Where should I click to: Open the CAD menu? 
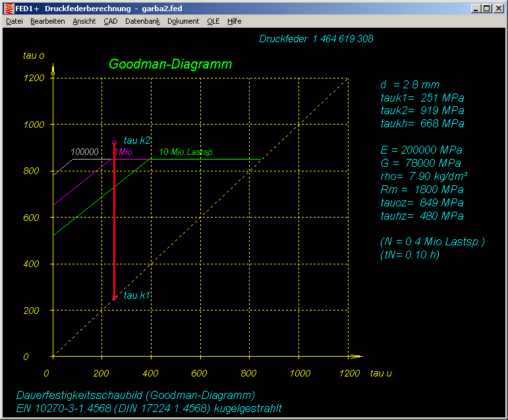click(x=110, y=21)
